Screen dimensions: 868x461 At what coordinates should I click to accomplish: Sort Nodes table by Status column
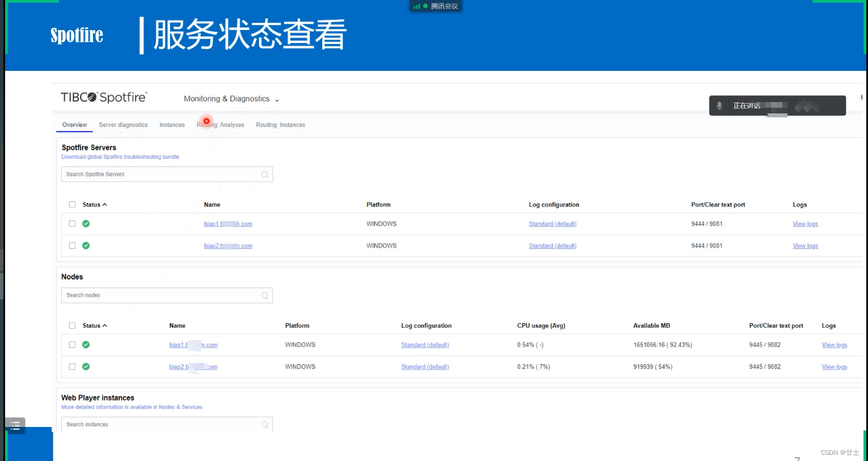pyautogui.click(x=95, y=325)
